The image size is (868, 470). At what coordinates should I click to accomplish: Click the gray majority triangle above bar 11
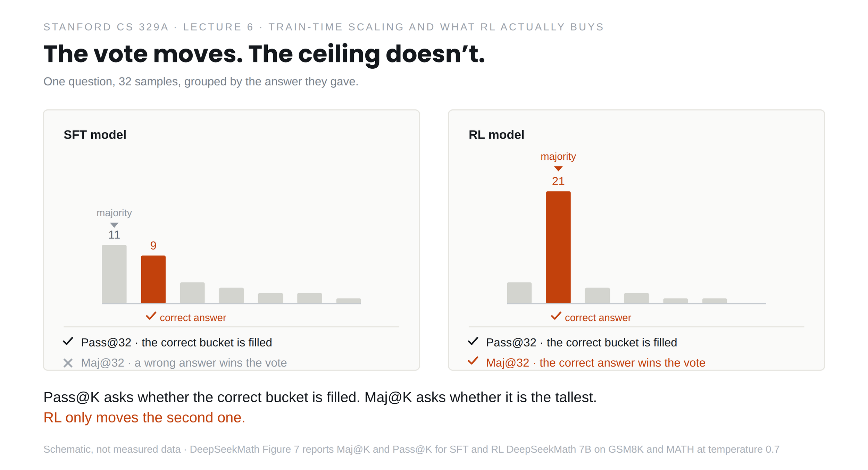pyautogui.click(x=114, y=225)
